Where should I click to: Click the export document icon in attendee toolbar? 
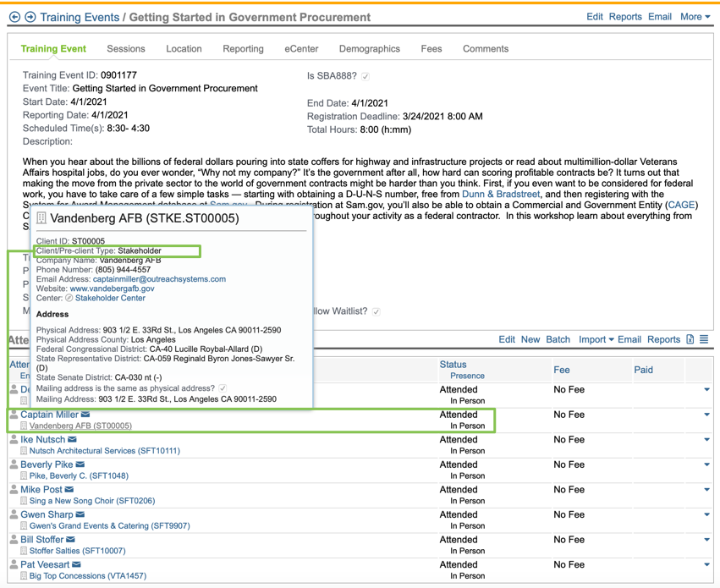[690, 339]
